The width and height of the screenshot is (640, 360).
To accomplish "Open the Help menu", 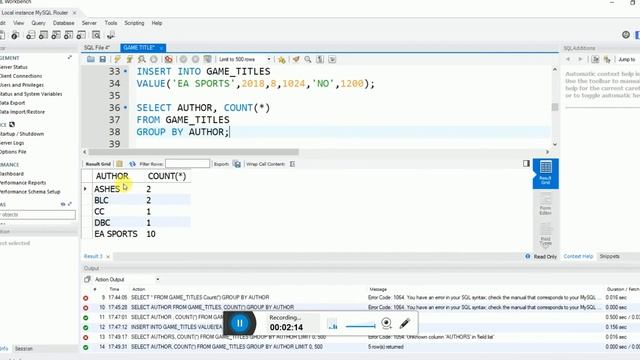I will pos(157,23).
